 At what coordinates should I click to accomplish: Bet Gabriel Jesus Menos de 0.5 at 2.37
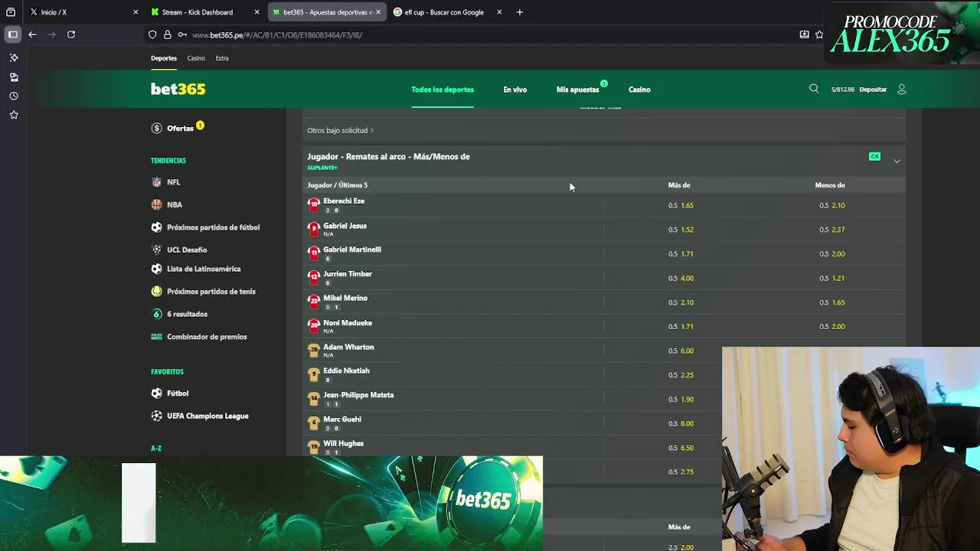pos(832,230)
